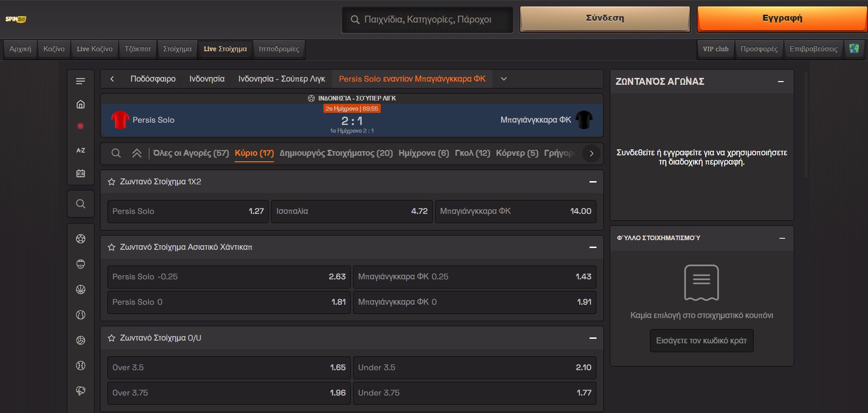Select the basketball sport icon in sidebar
Viewport: 868px width, 413px height.
tap(81, 289)
